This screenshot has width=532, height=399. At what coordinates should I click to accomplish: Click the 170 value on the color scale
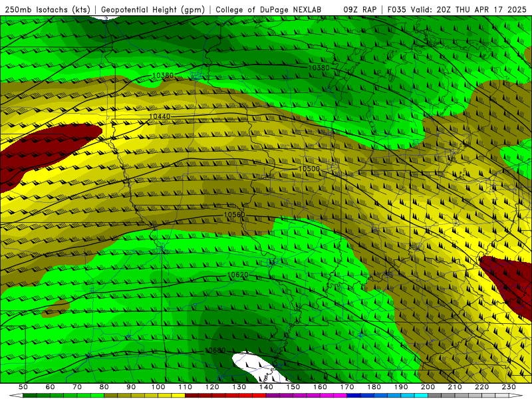(347, 387)
